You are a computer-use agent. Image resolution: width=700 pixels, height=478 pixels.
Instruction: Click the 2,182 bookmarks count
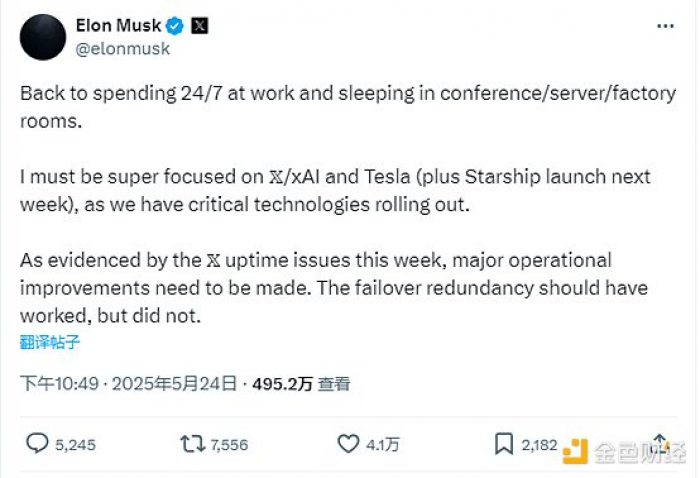click(x=539, y=445)
